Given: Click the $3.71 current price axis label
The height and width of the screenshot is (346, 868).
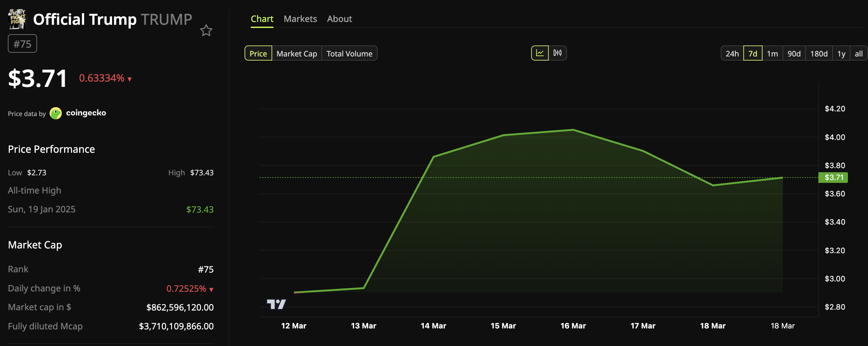Looking at the screenshot, I should coord(833,177).
